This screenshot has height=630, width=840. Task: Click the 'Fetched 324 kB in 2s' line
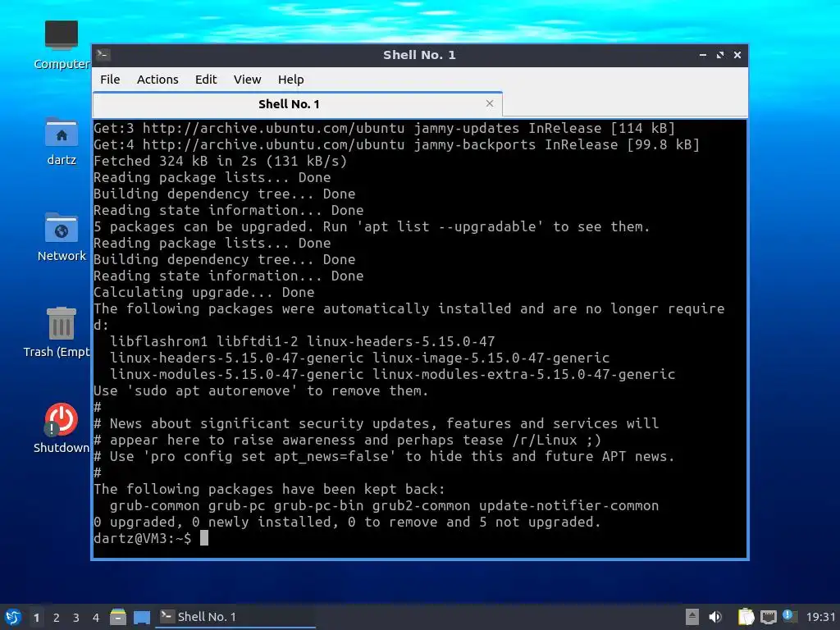click(x=220, y=162)
